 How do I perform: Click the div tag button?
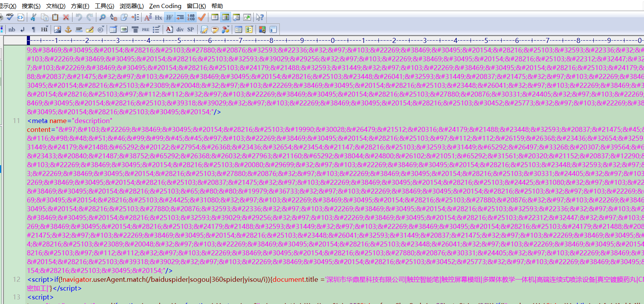180,30
